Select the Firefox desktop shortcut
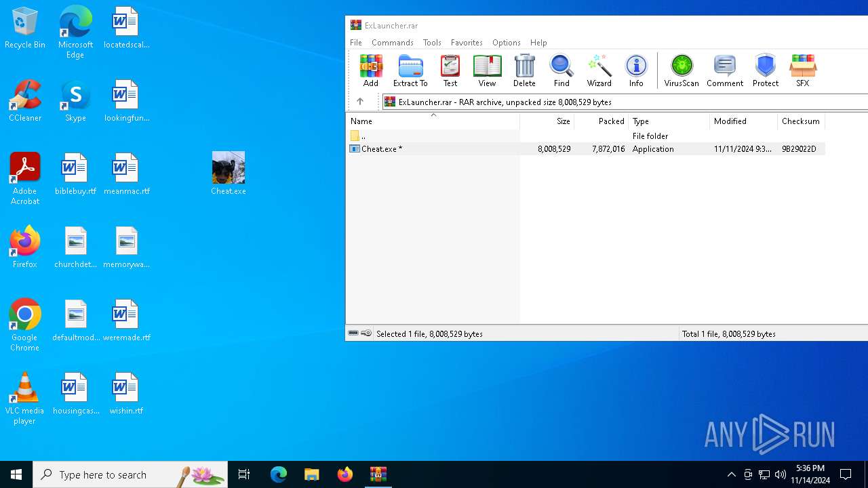868x488 pixels. [x=25, y=247]
